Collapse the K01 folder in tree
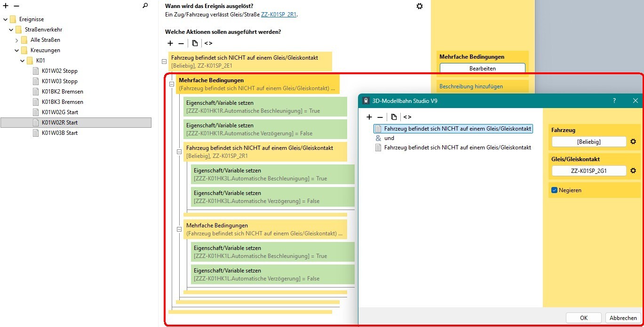 (22, 61)
